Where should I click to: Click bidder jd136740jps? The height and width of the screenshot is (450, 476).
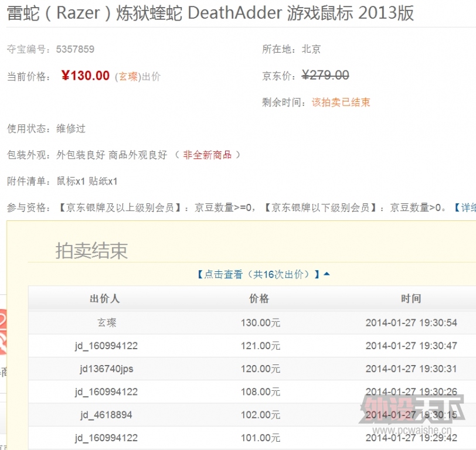tap(107, 369)
